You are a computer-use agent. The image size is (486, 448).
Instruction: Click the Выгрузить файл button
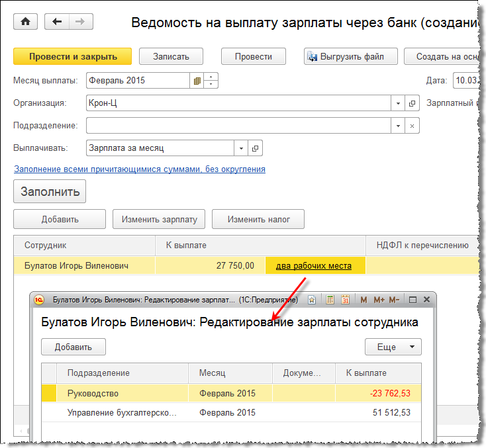[x=345, y=56]
